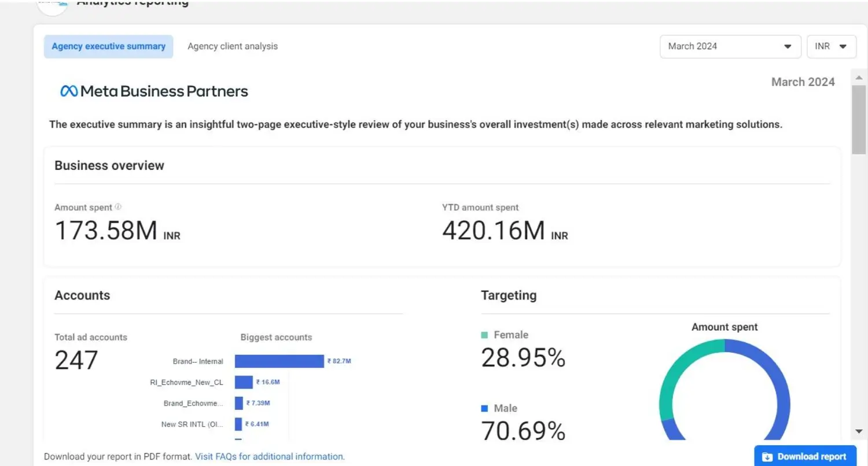
Task: Click the Brand-- Internal bar in chart
Action: (x=279, y=361)
